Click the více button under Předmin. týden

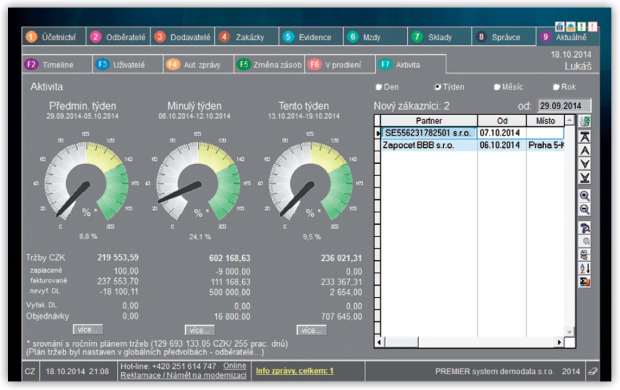(88, 329)
